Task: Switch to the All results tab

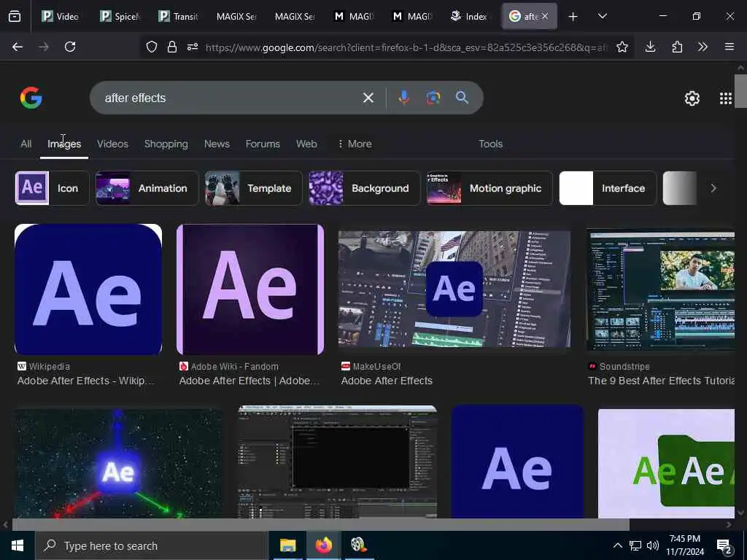Action: pyautogui.click(x=26, y=144)
